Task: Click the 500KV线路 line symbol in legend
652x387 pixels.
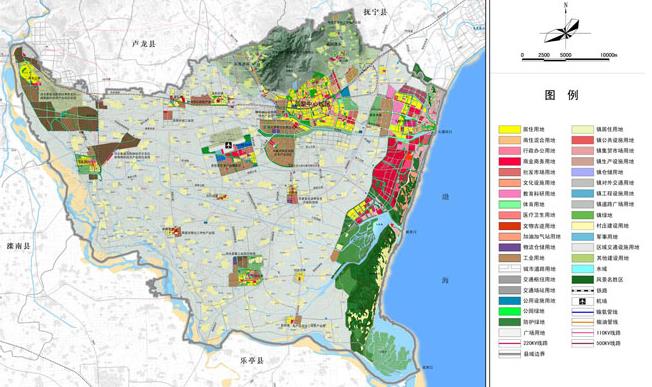Action: (582, 344)
